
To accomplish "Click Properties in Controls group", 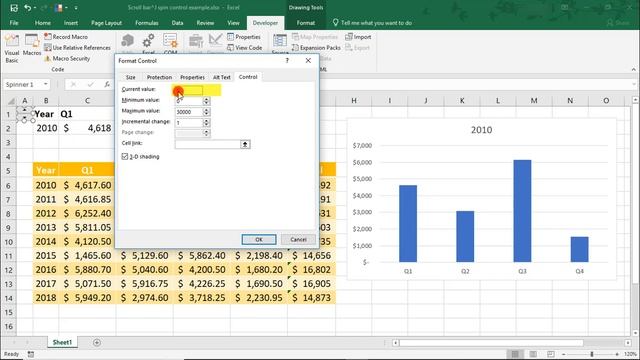I will tap(244, 37).
